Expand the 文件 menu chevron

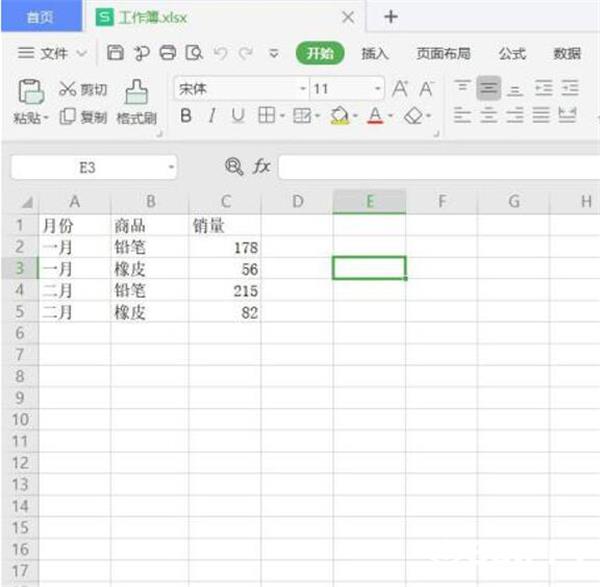[x=82, y=53]
